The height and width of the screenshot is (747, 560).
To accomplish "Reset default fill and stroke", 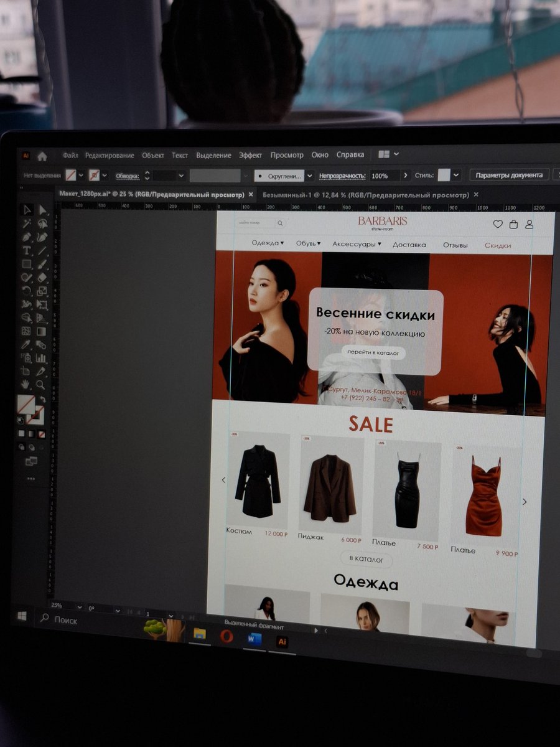I will coord(20,420).
